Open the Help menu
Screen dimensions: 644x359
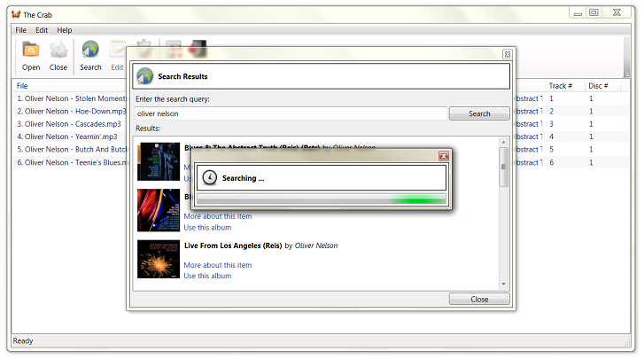click(x=65, y=30)
